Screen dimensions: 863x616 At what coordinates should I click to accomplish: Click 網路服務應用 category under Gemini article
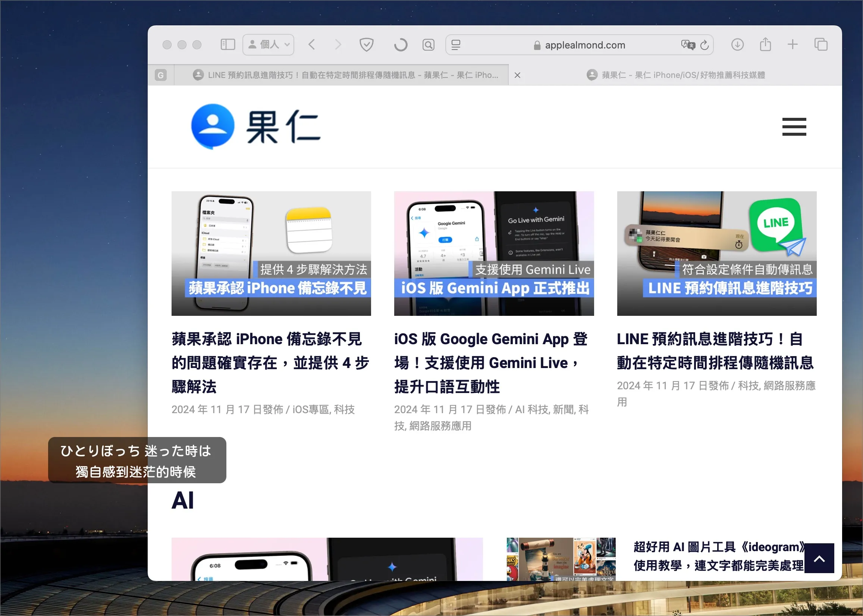point(440,426)
